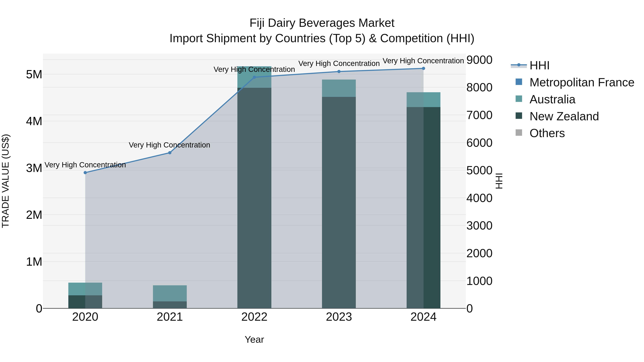644x362 pixels.
Task: Click the 8000 HHI axis tick label
Action: 479,88
